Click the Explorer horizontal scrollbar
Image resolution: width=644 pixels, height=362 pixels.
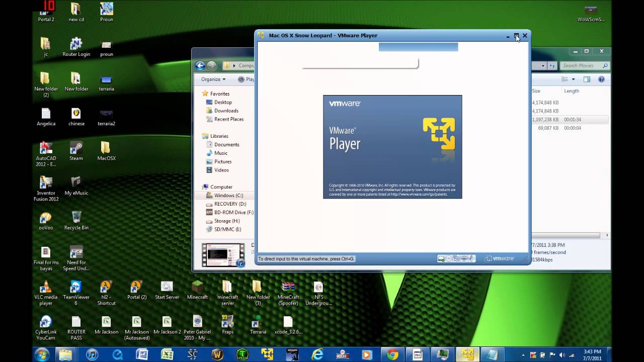click(566, 235)
